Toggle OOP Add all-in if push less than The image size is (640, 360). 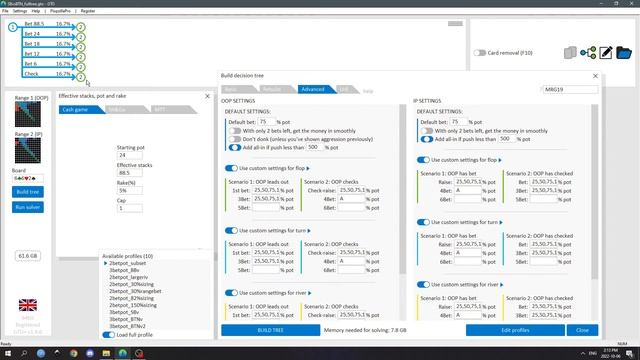point(235,147)
